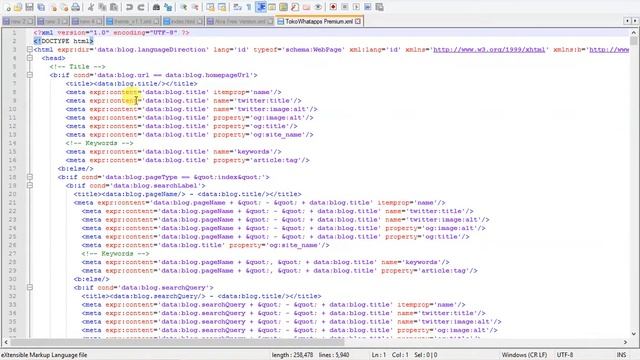
Task: Print the document with the printer icon
Action: 76,7
